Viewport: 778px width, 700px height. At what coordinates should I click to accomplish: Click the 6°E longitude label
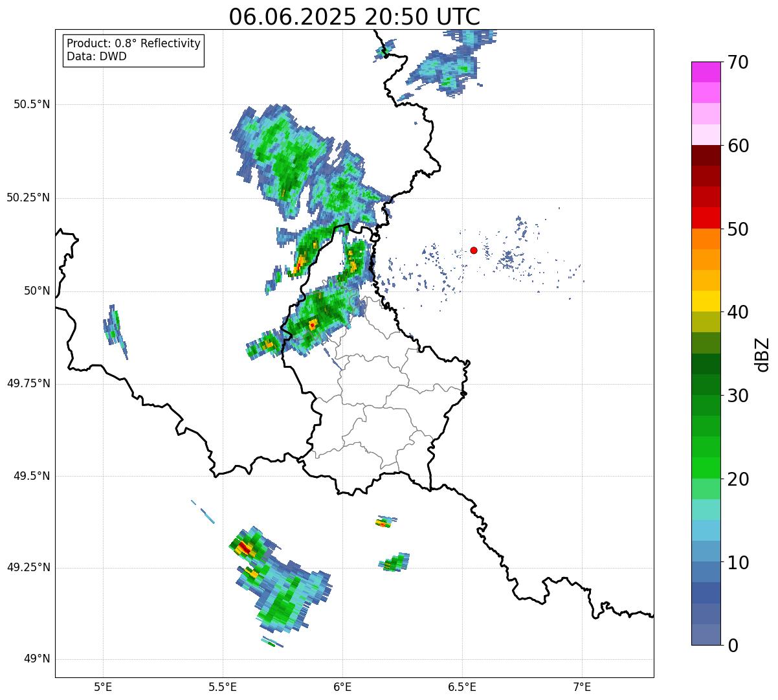pos(342,686)
